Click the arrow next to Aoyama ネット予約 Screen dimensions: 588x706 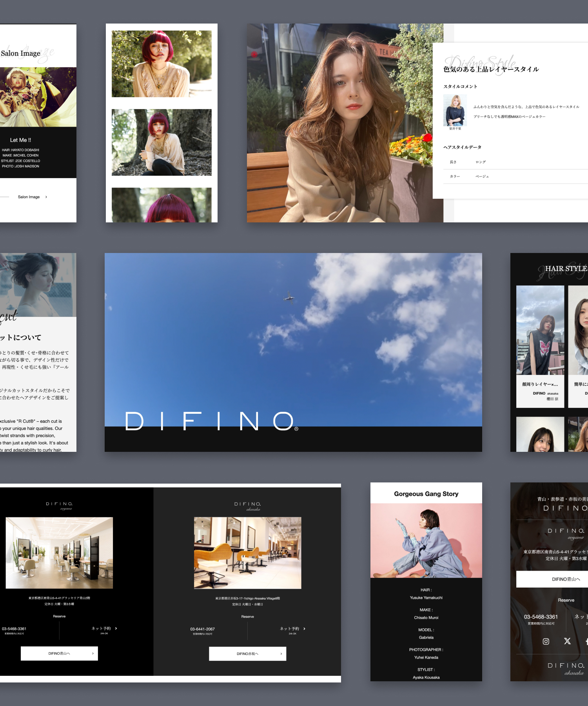coord(116,628)
